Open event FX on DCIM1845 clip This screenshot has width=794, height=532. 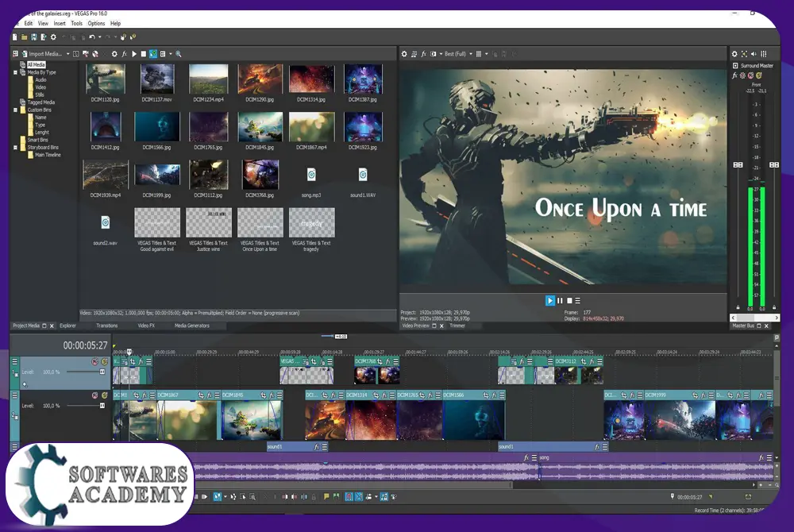272,395
